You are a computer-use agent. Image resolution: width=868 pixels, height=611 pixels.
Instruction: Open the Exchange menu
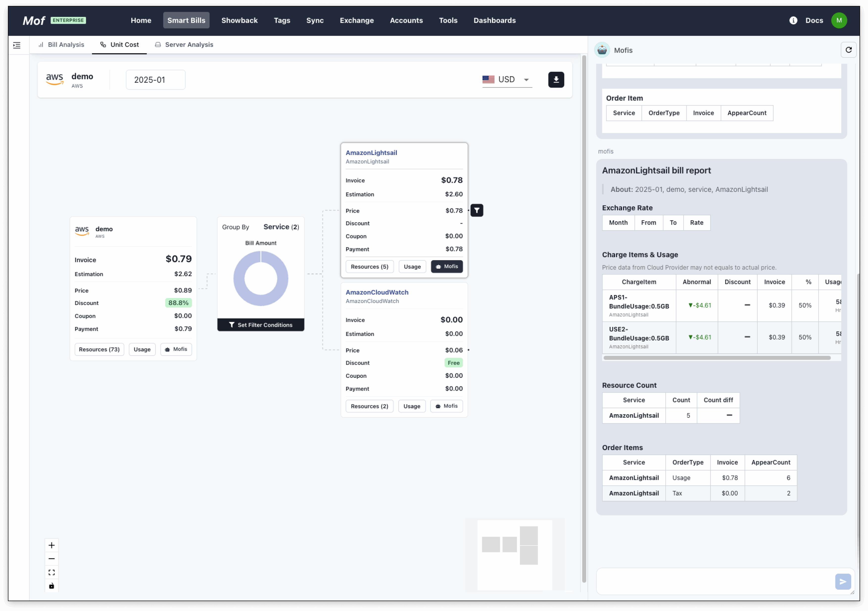click(357, 21)
